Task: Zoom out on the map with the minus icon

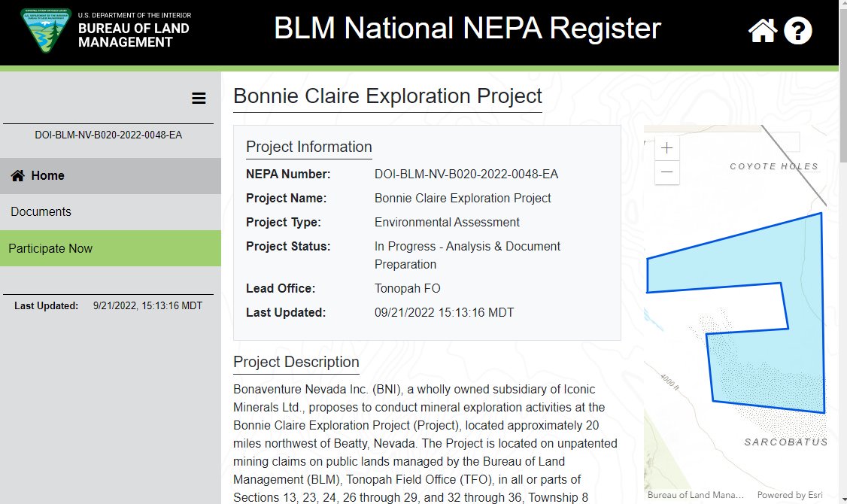Action: point(666,173)
